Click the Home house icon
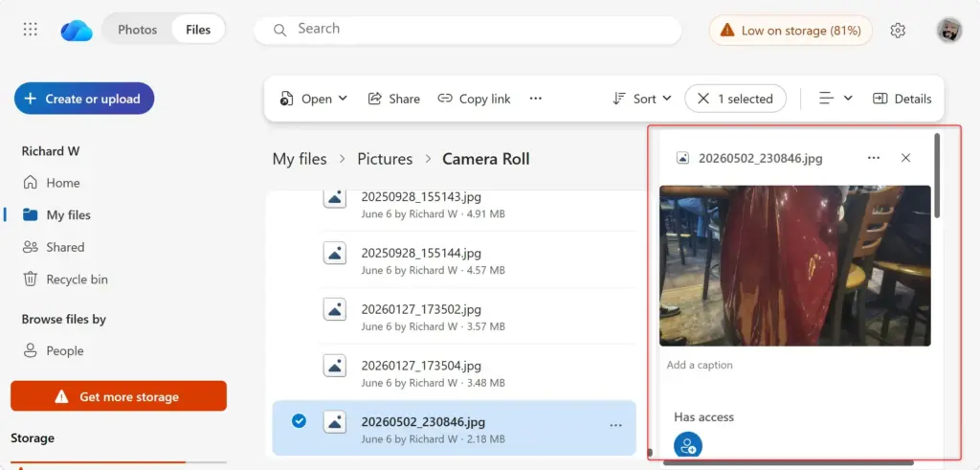The width and height of the screenshot is (980, 470). click(30, 183)
